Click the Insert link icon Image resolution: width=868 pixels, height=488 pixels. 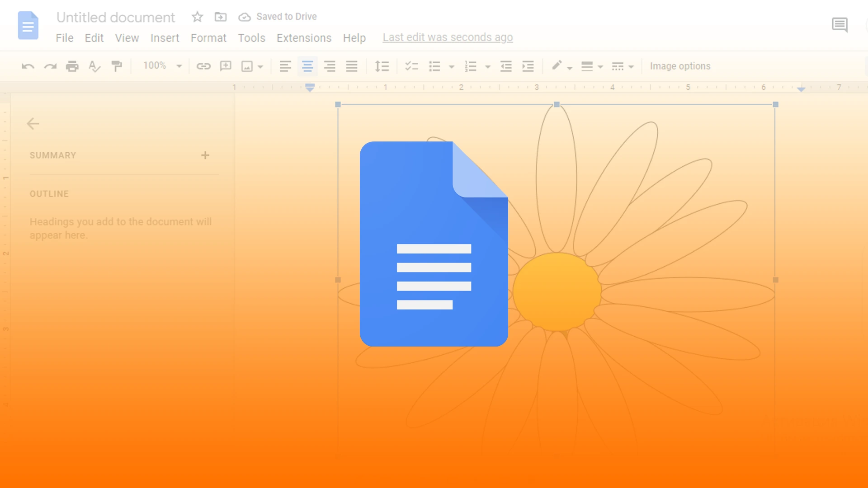tap(203, 66)
